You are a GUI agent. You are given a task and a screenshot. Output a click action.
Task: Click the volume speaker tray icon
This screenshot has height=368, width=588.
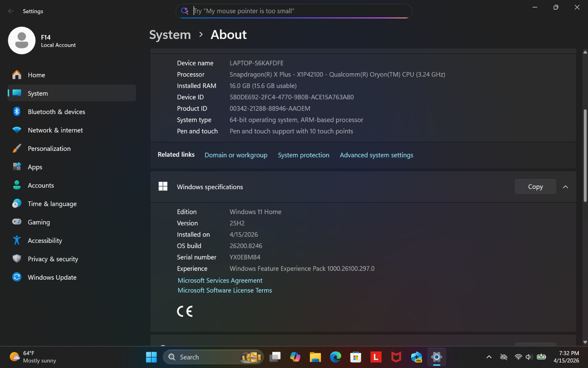click(x=529, y=357)
